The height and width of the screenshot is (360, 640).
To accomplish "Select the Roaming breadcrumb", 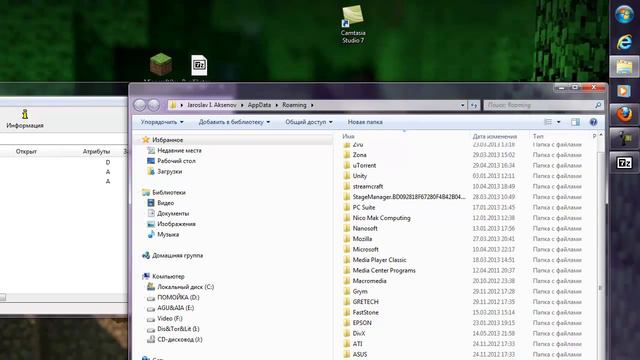I will tap(294, 105).
